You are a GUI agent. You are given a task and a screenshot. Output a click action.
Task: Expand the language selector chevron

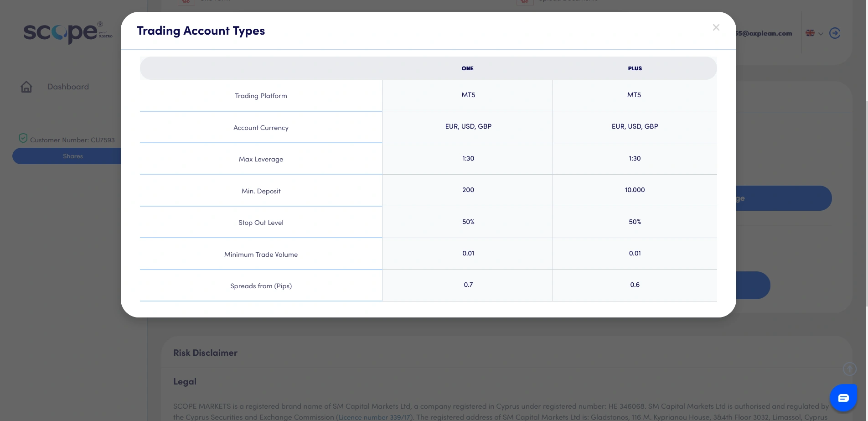[820, 34]
